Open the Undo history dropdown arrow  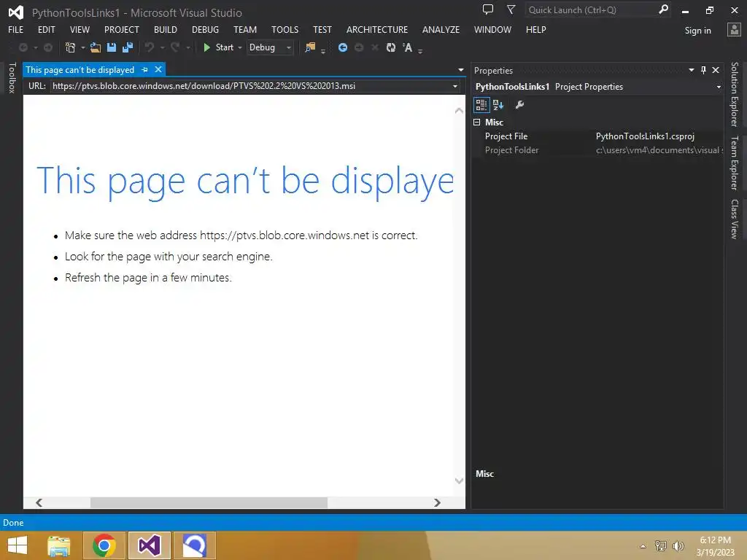tap(162, 47)
